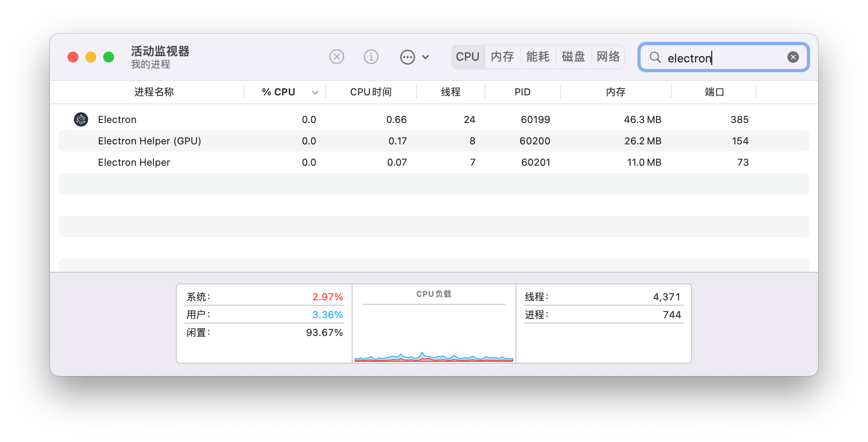Click the magnifying glass search icon
868x442 pixels.
click(x=655, y=57)
